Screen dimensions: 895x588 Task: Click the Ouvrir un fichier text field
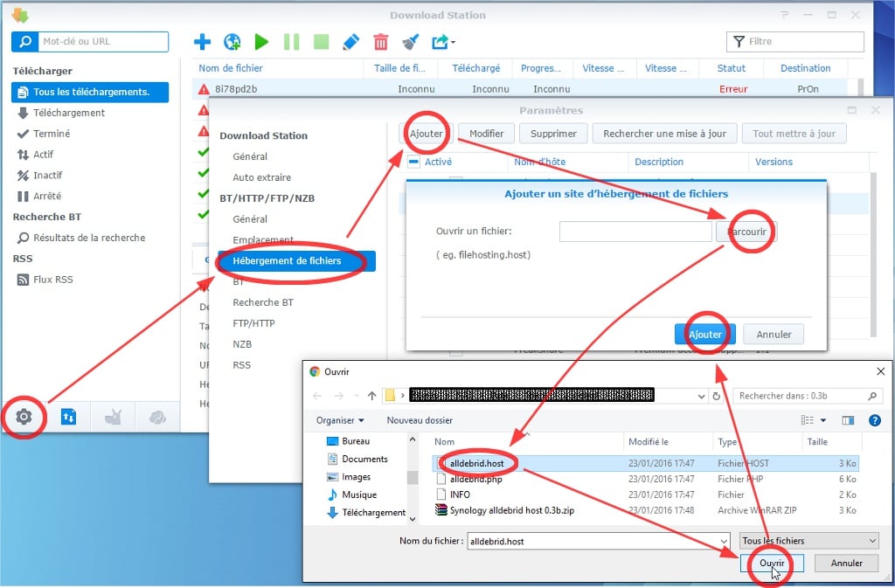(635, 232)
